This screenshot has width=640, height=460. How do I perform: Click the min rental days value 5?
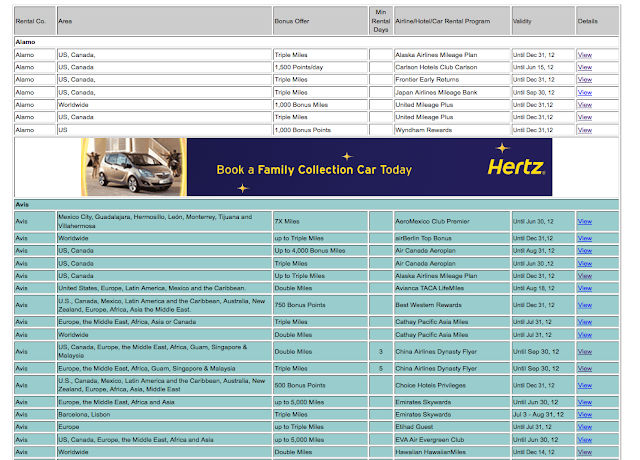tap(381, 368)
